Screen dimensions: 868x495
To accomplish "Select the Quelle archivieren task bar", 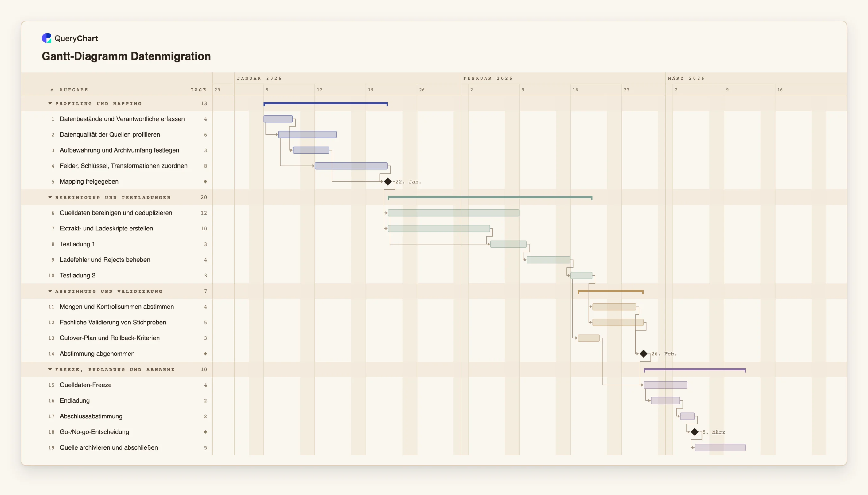I will (x=720, y=447).
